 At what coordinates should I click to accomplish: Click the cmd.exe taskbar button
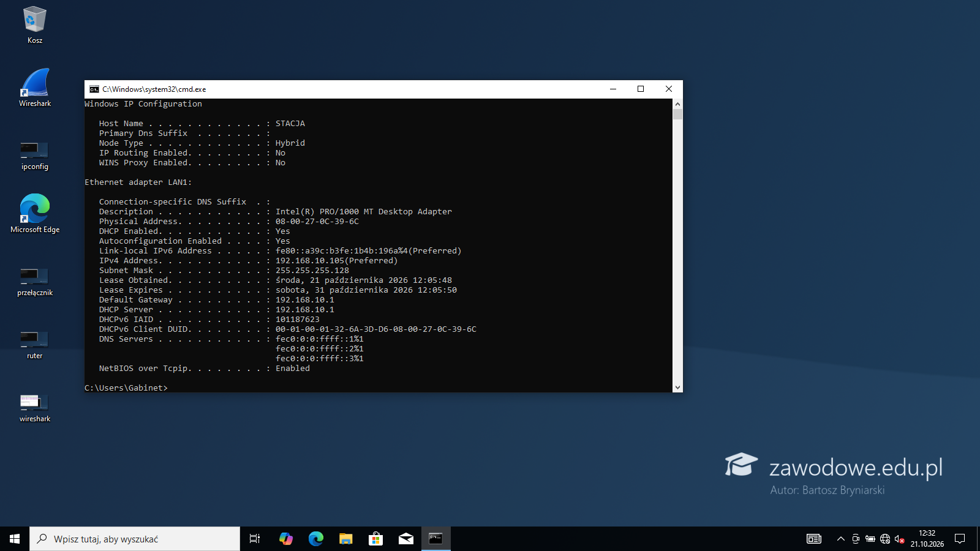pyautogui.click(x=436, y=539)
